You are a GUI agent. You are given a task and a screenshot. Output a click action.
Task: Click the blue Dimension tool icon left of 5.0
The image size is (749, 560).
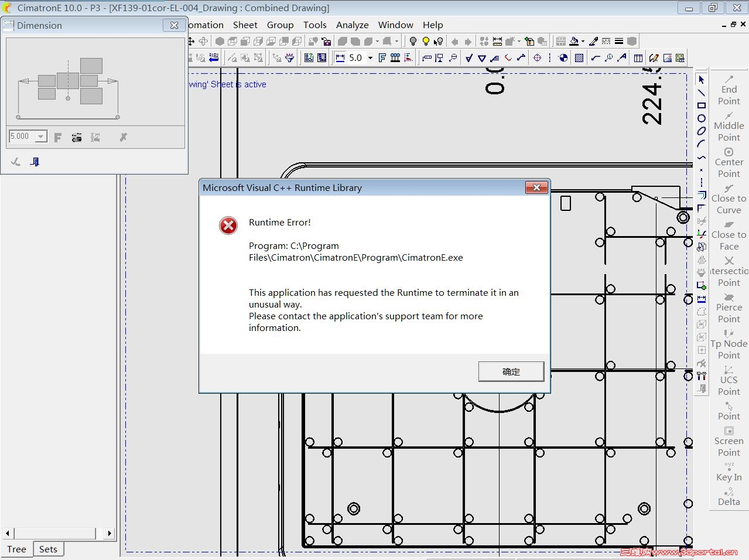340,57
